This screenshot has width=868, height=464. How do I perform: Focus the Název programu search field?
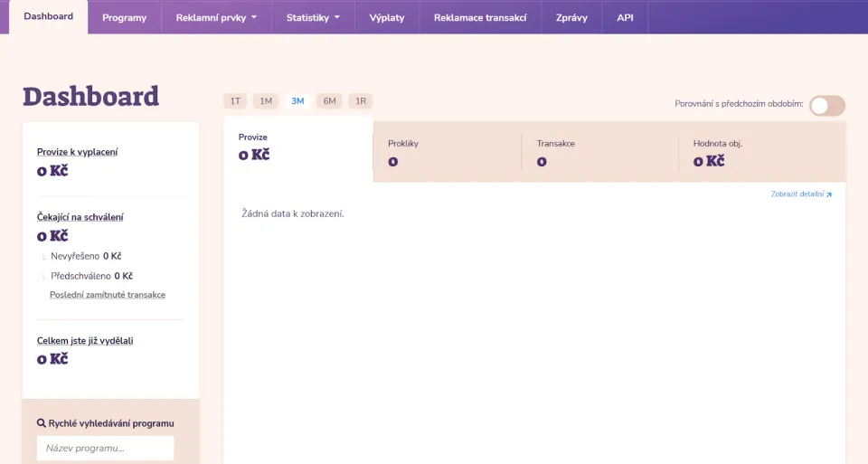(105, 448)
